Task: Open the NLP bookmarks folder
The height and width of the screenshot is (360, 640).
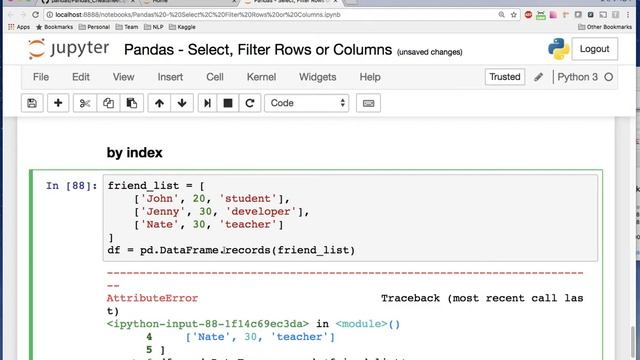Action: pyautogui.click(x=154, y=27)
